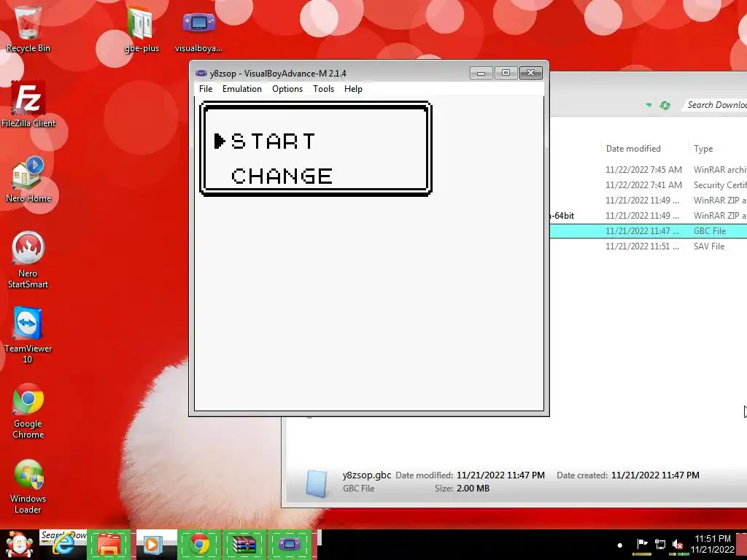Viewport: 747px width, 560px height.
Task: Open the file explorer taskbar button
Action: [x=109, y=544]
